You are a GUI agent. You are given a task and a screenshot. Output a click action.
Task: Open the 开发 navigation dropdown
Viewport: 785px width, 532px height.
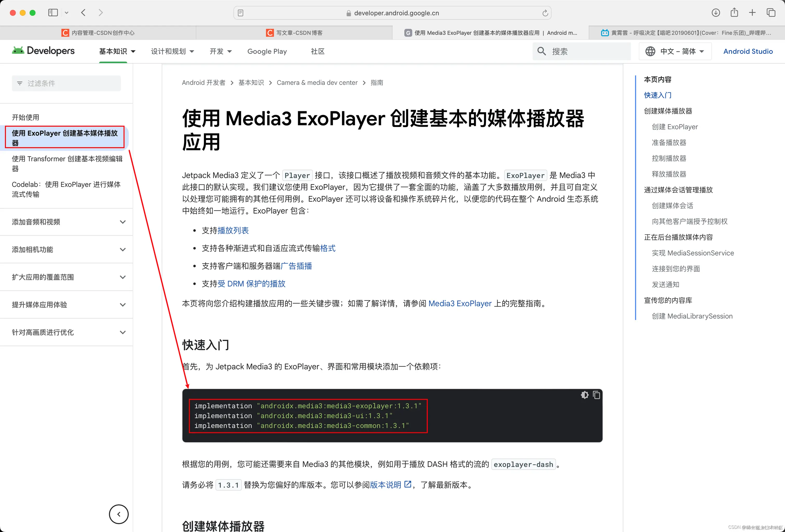click(x=220, y=51)
